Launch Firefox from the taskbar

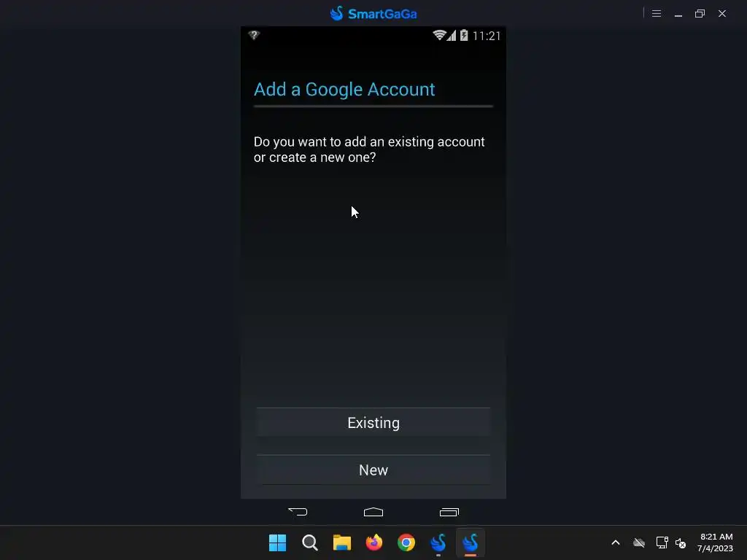pyautogui.click(x=374, y=542)
